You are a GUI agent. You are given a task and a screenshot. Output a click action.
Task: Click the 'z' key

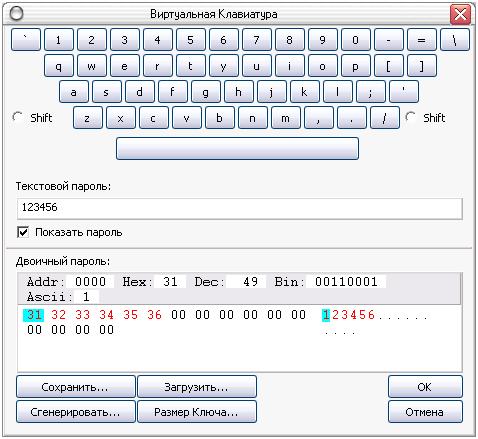pyautogui.click(x=88, y=117)
